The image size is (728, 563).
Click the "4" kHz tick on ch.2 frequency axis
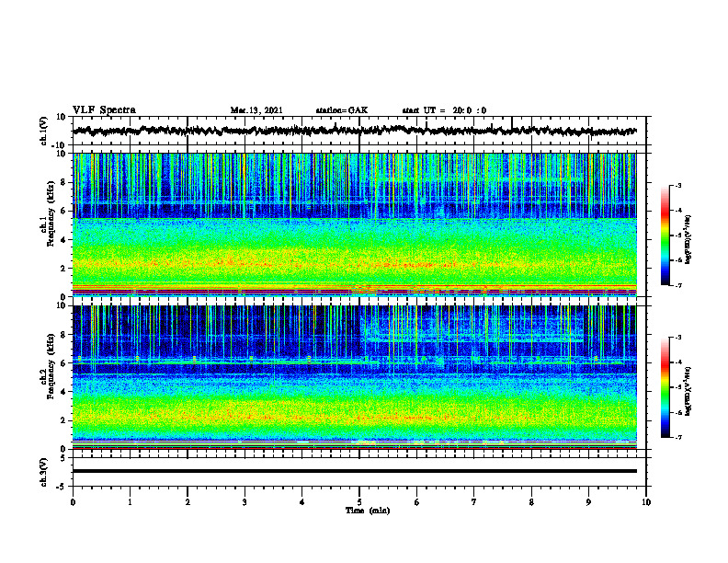click(x=64, y=392)
